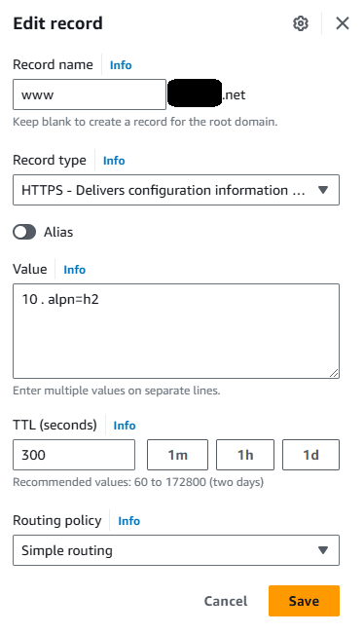
Task: Click the TTL seconds input field
Action: [x=74, y=455]
